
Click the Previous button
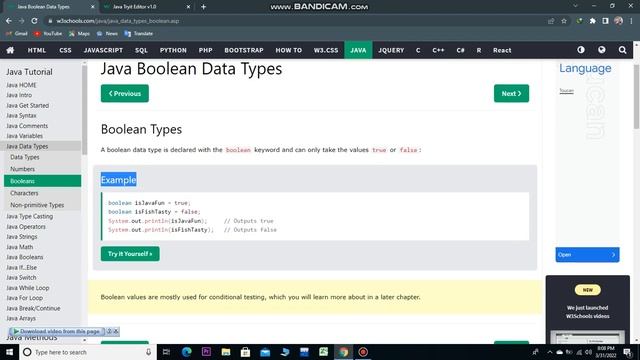coord(125,93)
